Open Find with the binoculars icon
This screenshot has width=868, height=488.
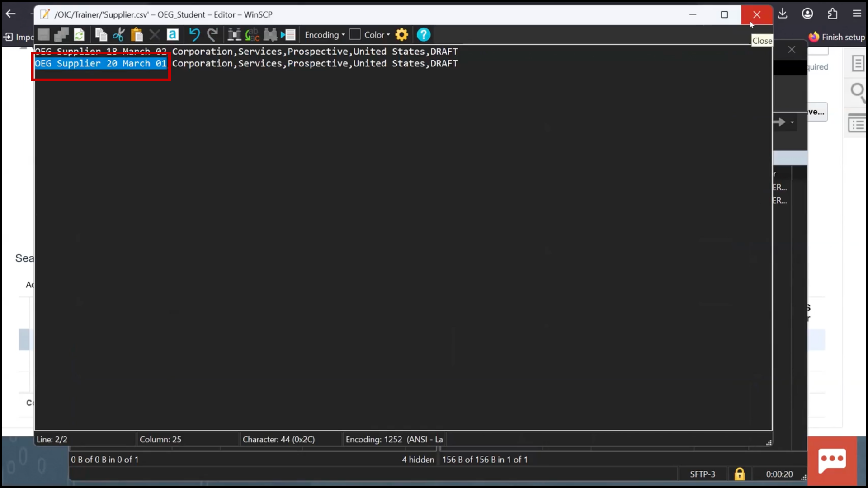(x=234, y=34)
